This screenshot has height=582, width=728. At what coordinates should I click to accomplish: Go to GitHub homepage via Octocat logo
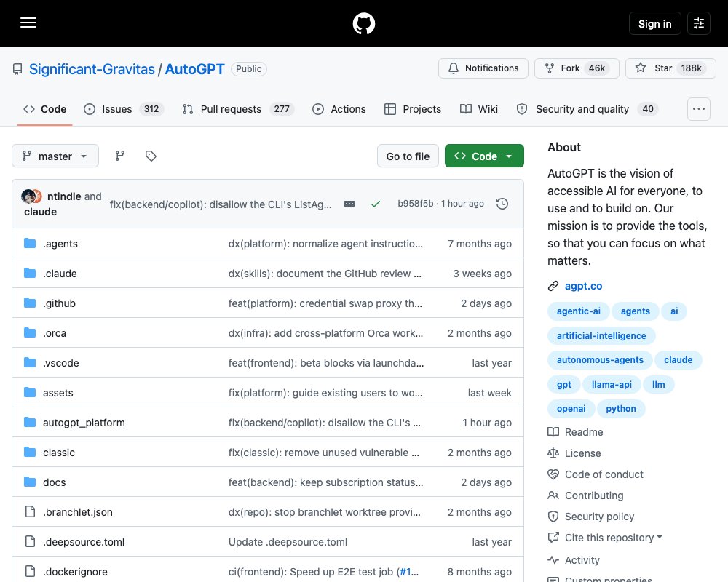[364, 23]
